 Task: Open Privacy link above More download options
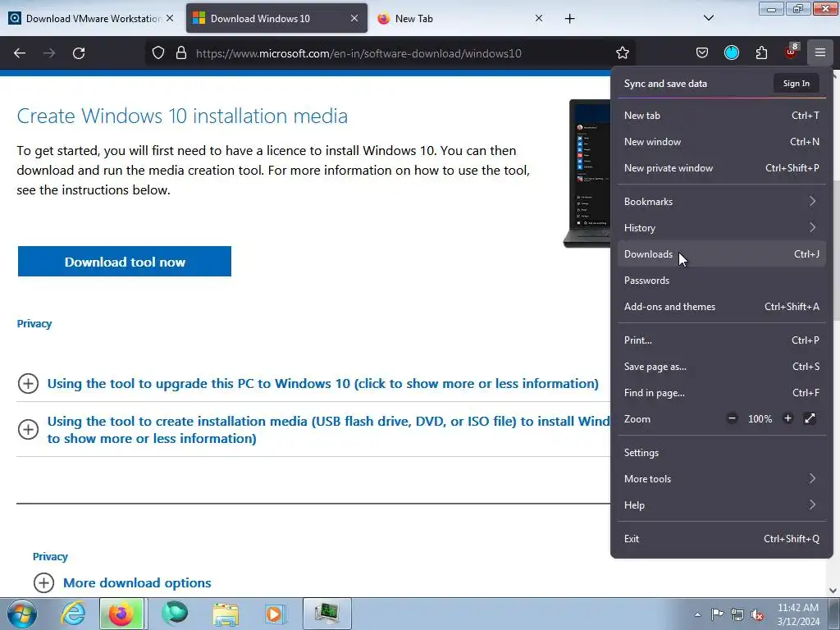(x=50, y=557)
